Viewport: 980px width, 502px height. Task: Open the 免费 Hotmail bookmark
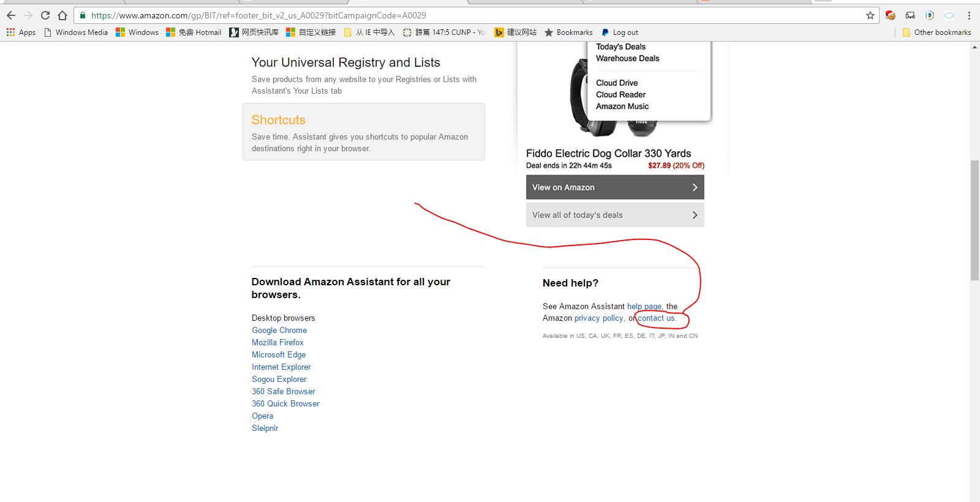pos(194,32)
